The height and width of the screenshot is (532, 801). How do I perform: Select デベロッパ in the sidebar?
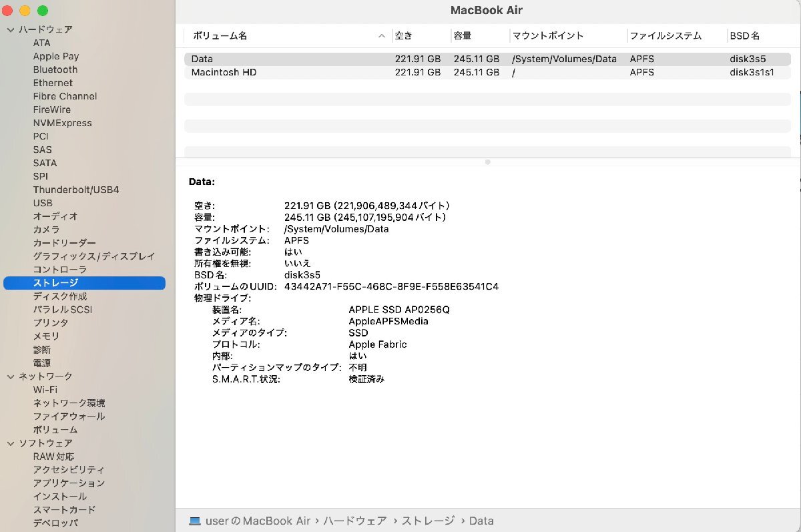click(55, 523)
